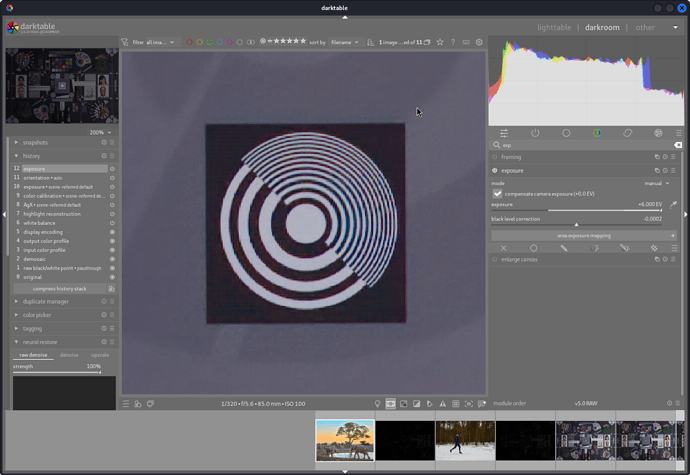Screen dimensions: 690x475
Task: Open global preferences gear icon
Action: click(479, 42)
